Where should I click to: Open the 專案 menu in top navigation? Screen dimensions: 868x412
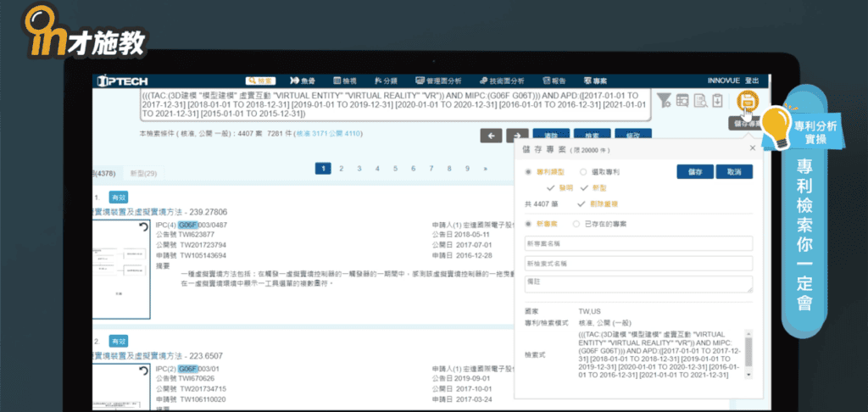[594, 81]
